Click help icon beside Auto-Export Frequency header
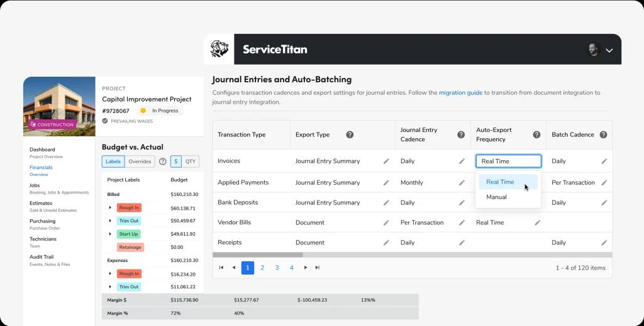The image size is (644, 326). point(536,134)
